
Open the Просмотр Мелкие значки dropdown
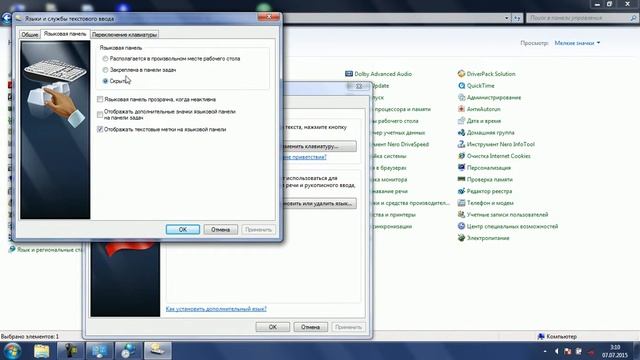[x=577, y=43]
